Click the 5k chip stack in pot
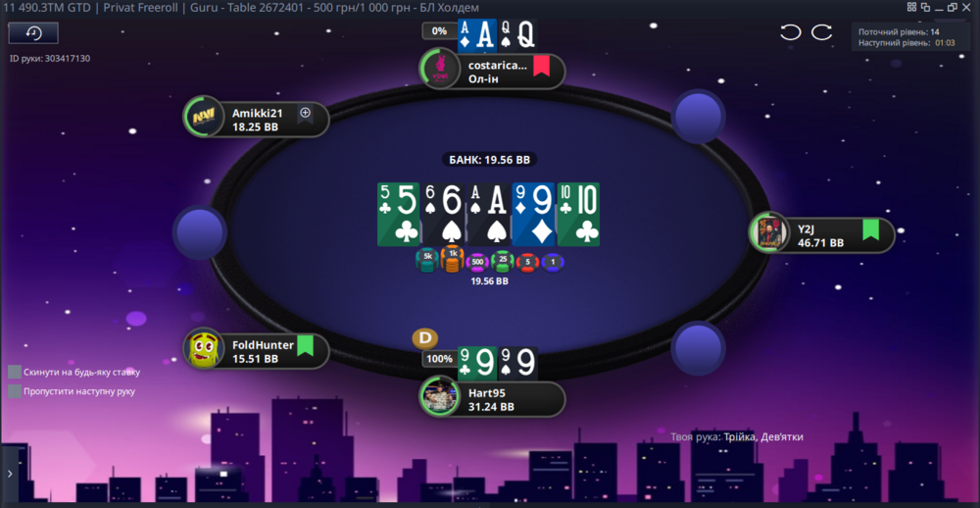This screenshot has width=980, height=508. (427, 260)
